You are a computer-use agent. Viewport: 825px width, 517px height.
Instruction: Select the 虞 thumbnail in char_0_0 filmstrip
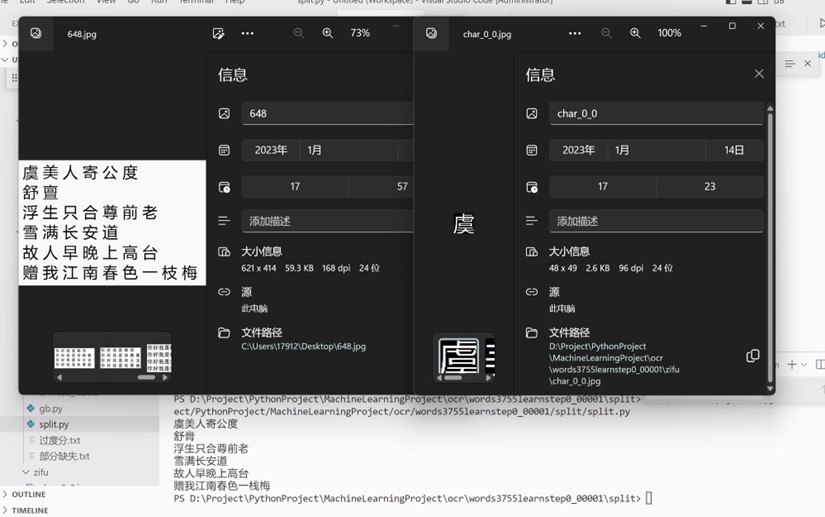pyautogui.click(x=459, y=356)
